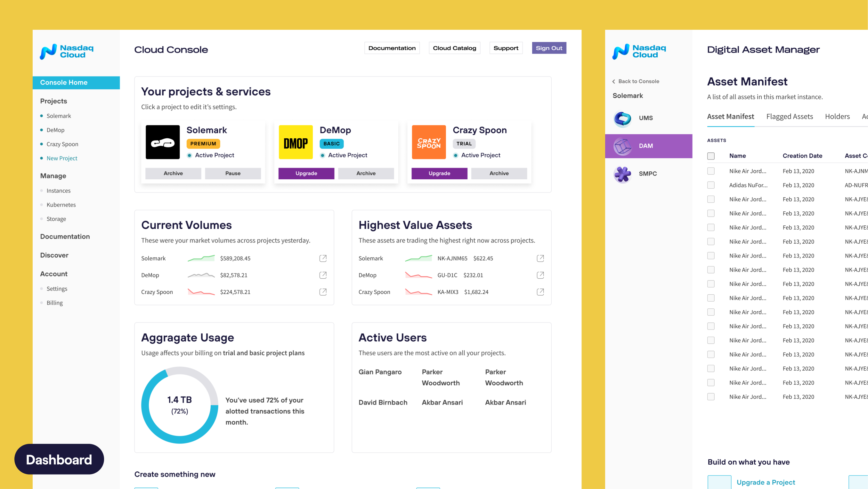
Task: Click NK-AJNM65 green trend sparkline
Action: 418,258
